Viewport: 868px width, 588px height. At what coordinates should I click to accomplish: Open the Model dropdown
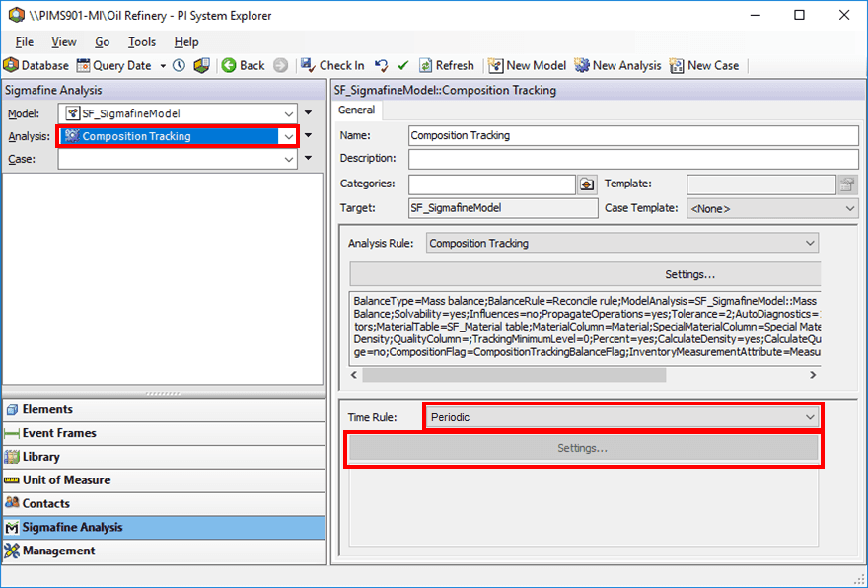289,113
